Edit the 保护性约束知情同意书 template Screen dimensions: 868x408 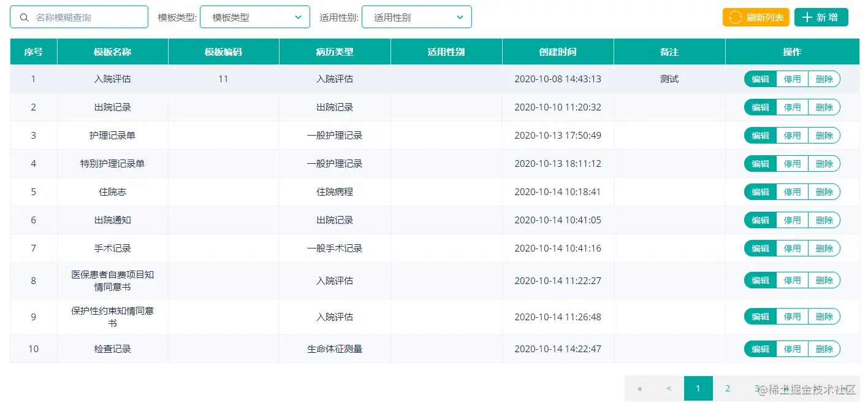pos(760,317)
